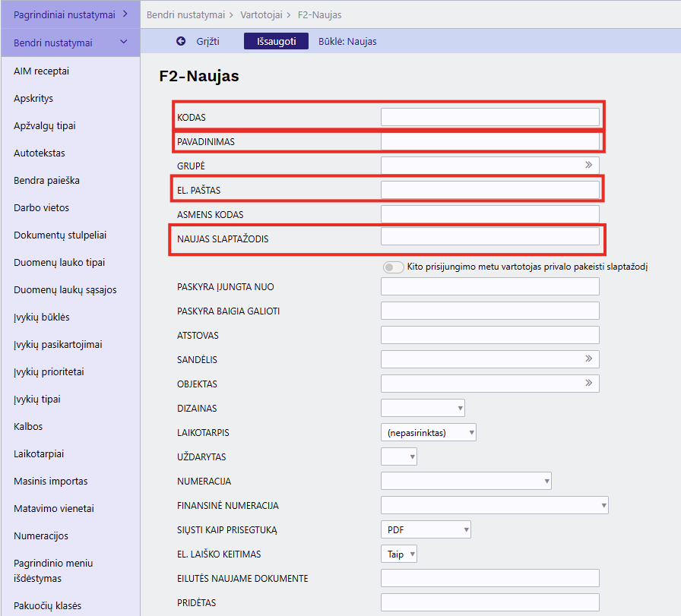Expand the Pagrindiniai nustatymai section chevron

pyautogui.click(x=125, y=14)
